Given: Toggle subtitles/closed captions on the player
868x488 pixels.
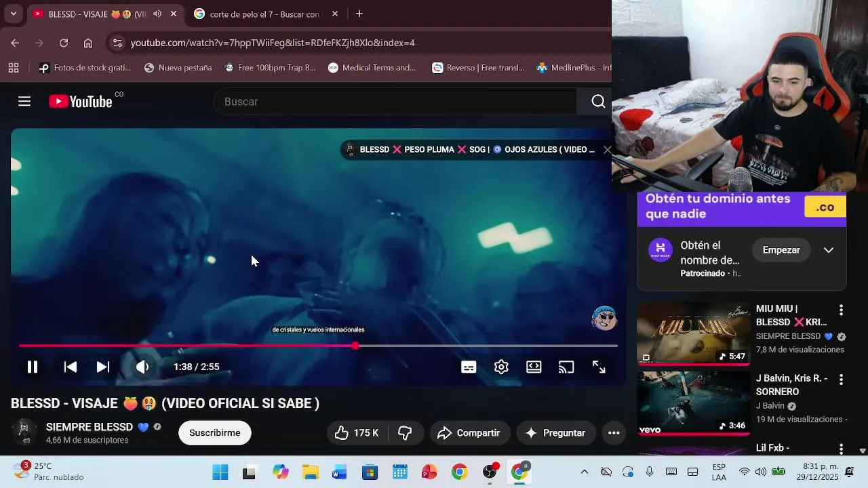Looking at the screenshot, I should tap(469, 367).
